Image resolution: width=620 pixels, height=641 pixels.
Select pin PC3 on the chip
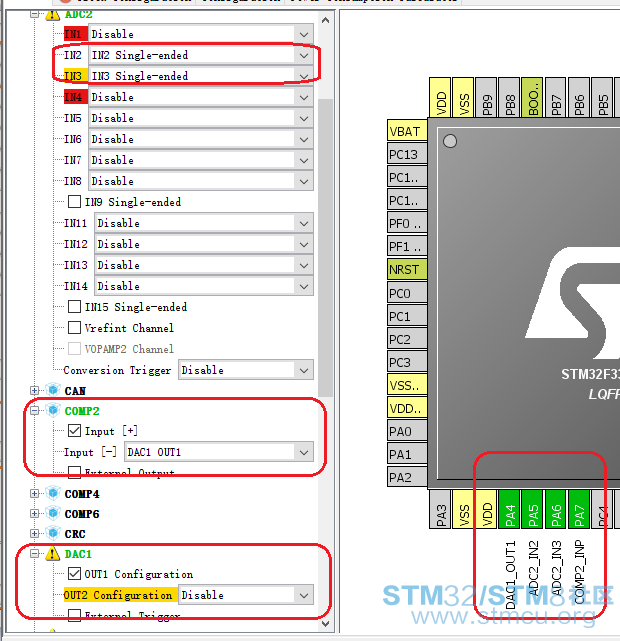[407, 362]
